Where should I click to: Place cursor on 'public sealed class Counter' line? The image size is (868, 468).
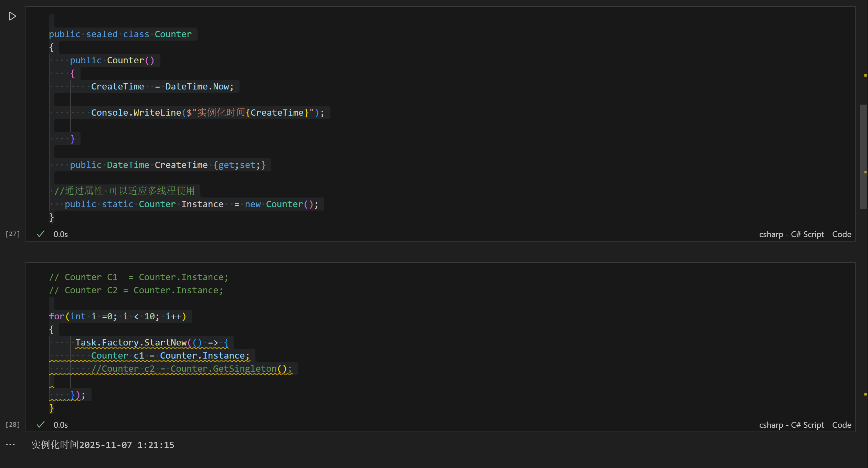point(120,34)
